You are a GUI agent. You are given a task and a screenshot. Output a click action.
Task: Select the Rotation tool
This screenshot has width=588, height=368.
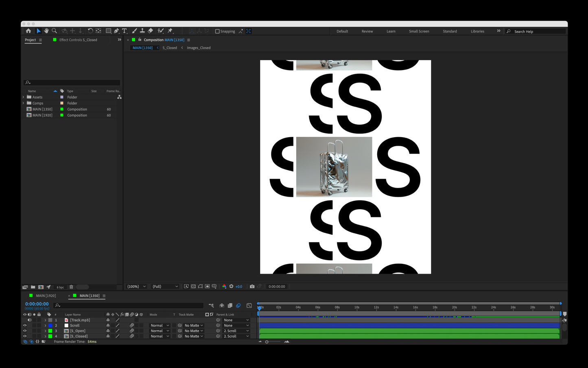[x=90, y=31]
